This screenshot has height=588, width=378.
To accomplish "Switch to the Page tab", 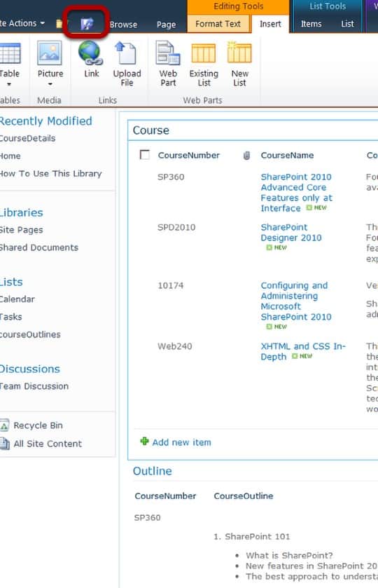I will point(166,25).
